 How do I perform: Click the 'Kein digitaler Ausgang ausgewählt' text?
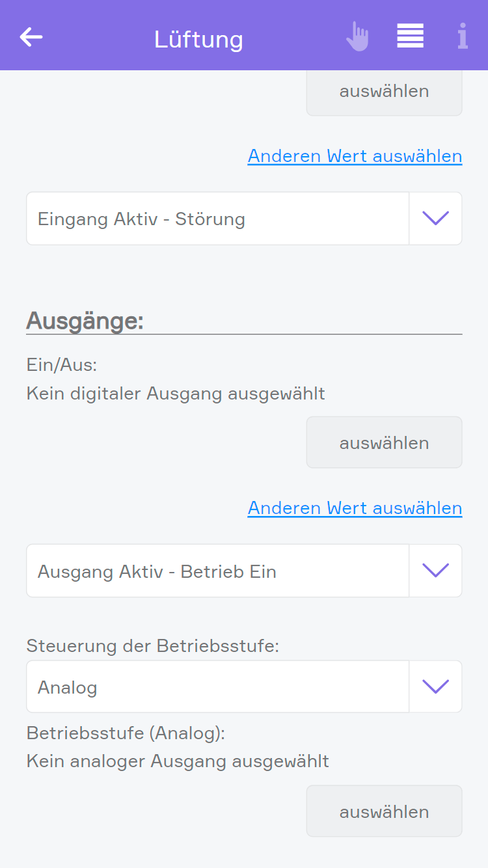click(x=176, y=394)
